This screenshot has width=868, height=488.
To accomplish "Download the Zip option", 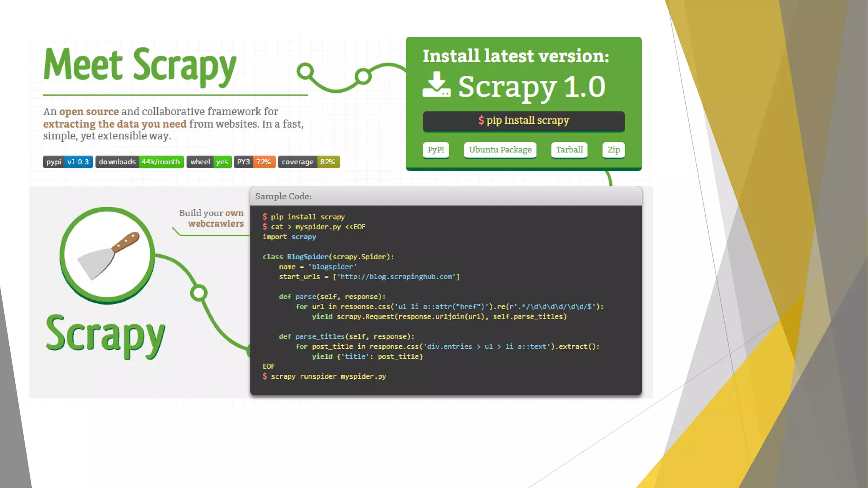I will (x=613, y=150).
